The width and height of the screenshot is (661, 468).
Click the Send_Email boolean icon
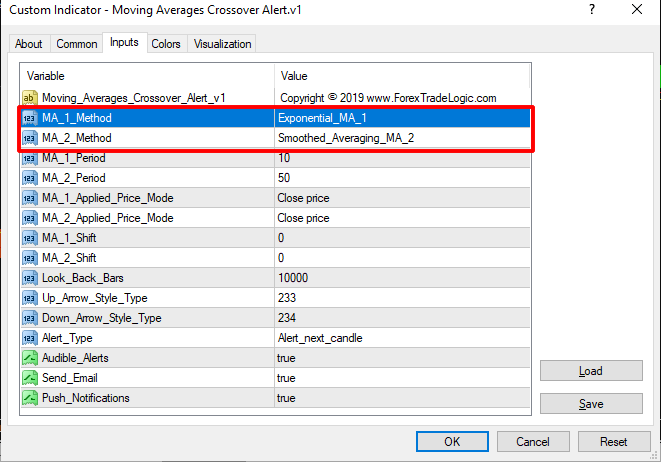pos(29,378)
